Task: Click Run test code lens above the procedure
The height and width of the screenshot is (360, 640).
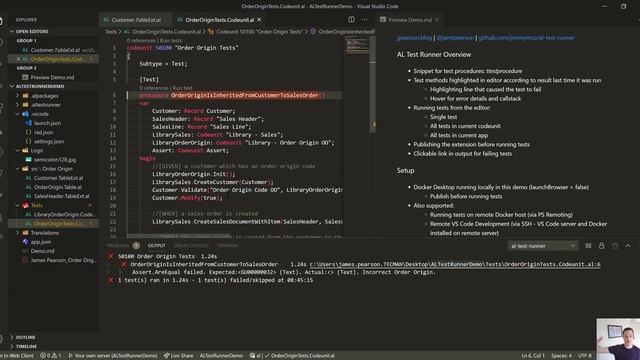Action: pyautogui.click(x=182, y=88)
